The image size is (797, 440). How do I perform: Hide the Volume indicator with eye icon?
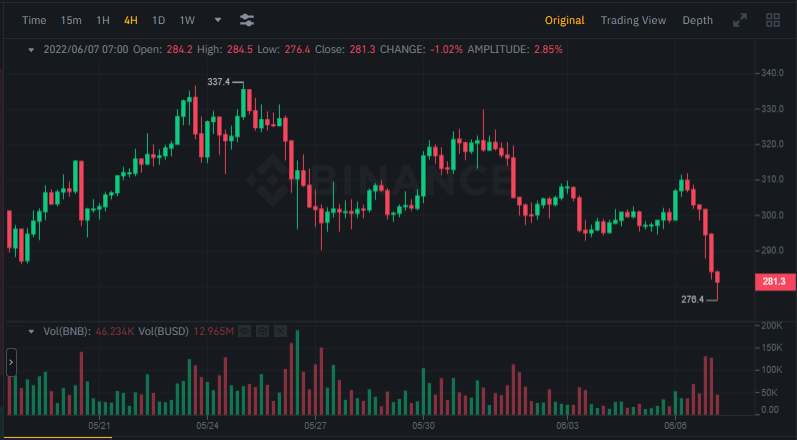(x=245, y=331)
